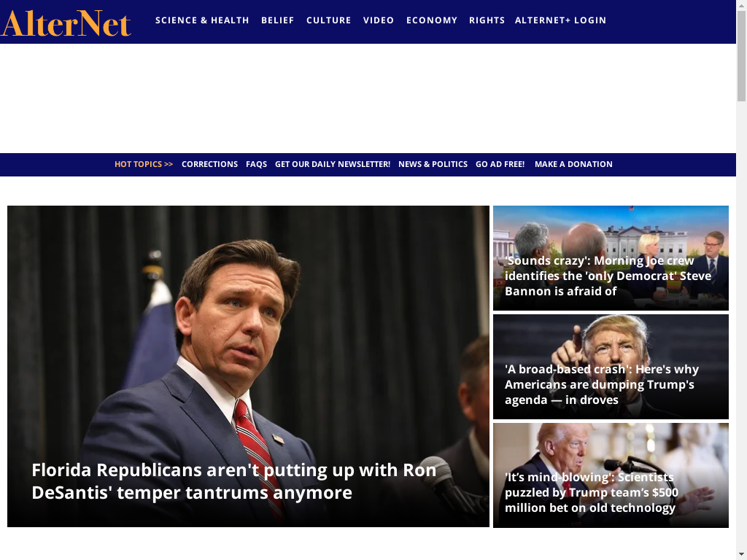Click the AlterNet logo
747x560 pixels.
[66, 23]
